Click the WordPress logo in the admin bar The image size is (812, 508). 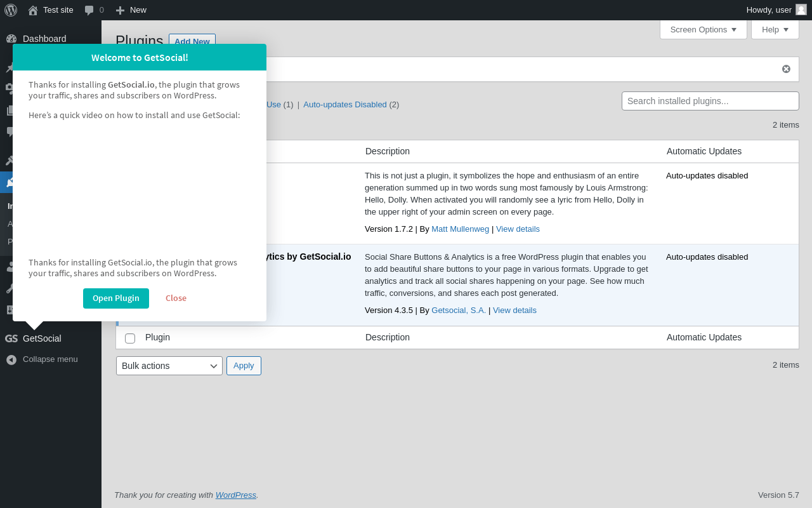tap(11, 10)
